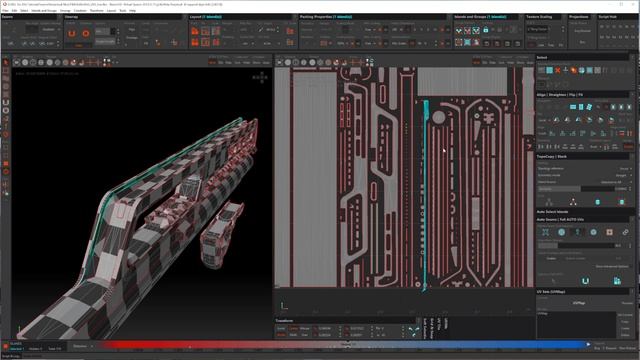Screen dimensions: 640x360
Task: Click the cyan buildings icon beside magnet button
Action: (x=617, y=281)
